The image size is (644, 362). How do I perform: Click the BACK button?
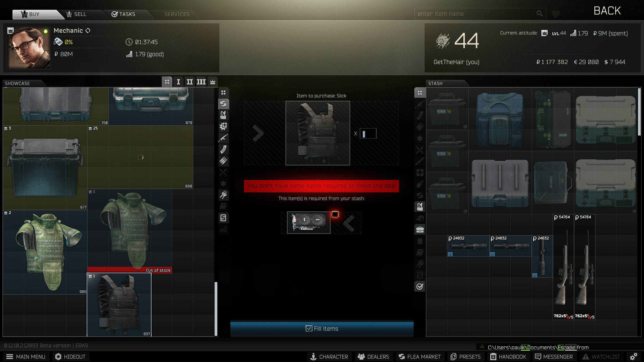coord(607,11)
